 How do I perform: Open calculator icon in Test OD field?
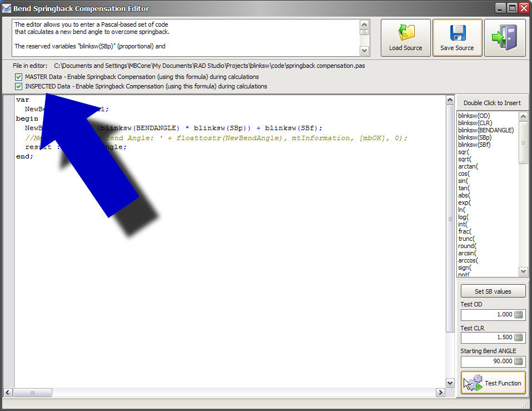[x=519, y=315]
